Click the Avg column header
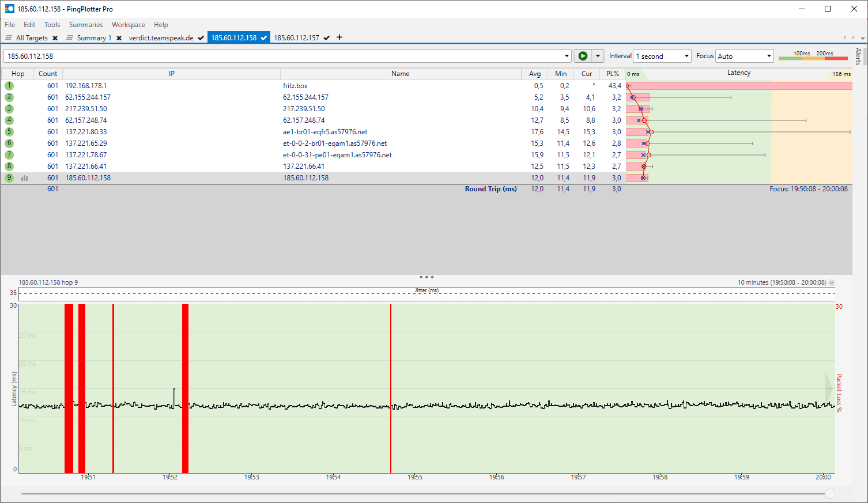Image resolution: width=868 pixels, height=503 pixels. (x=535, y=74)
